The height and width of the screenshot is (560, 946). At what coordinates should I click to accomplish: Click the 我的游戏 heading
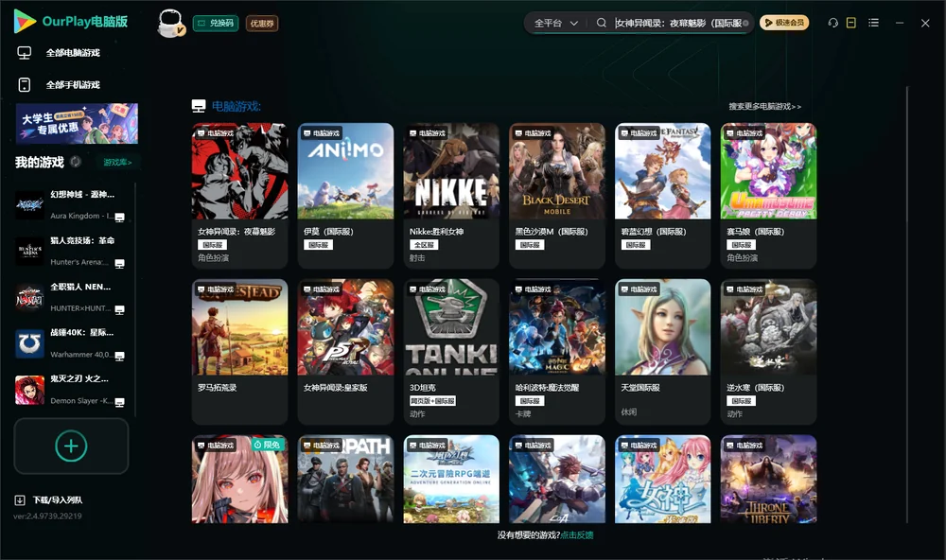pos(39,162)
